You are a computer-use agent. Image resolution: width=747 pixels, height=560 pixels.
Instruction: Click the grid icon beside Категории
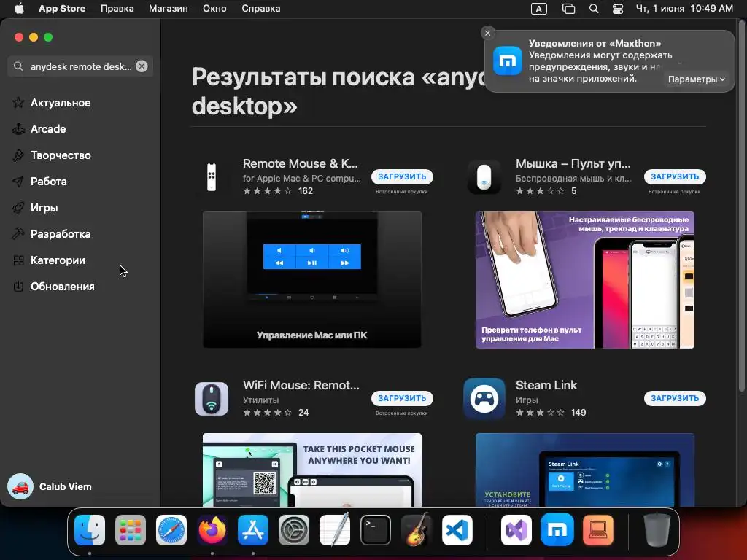tap(18, 260)
